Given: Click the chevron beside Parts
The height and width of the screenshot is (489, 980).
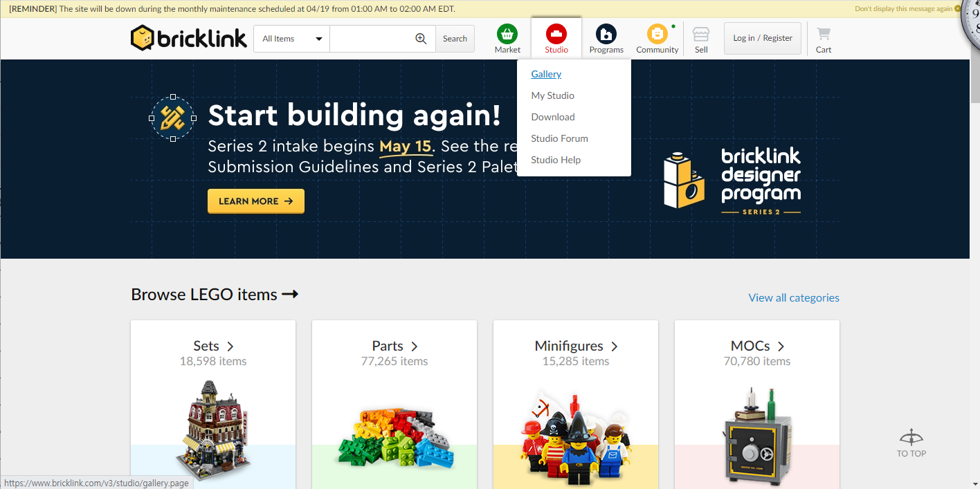Looking at the screenshot, I should click(x=415, y=347).
